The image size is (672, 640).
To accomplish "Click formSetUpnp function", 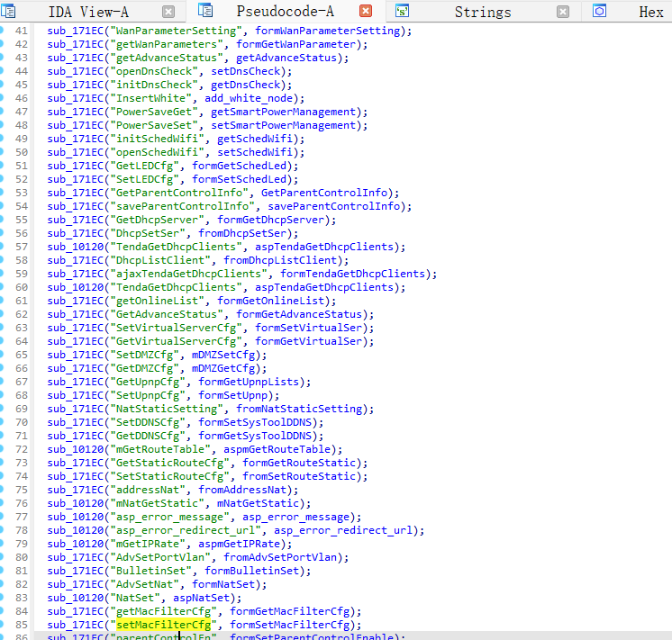I will point(232,395).
